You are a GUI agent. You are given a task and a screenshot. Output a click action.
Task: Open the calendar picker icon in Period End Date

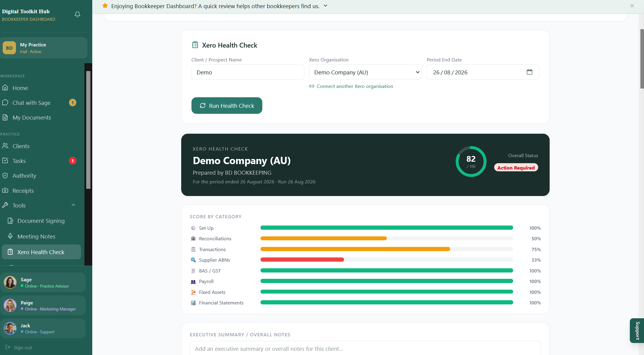(529, 72)
